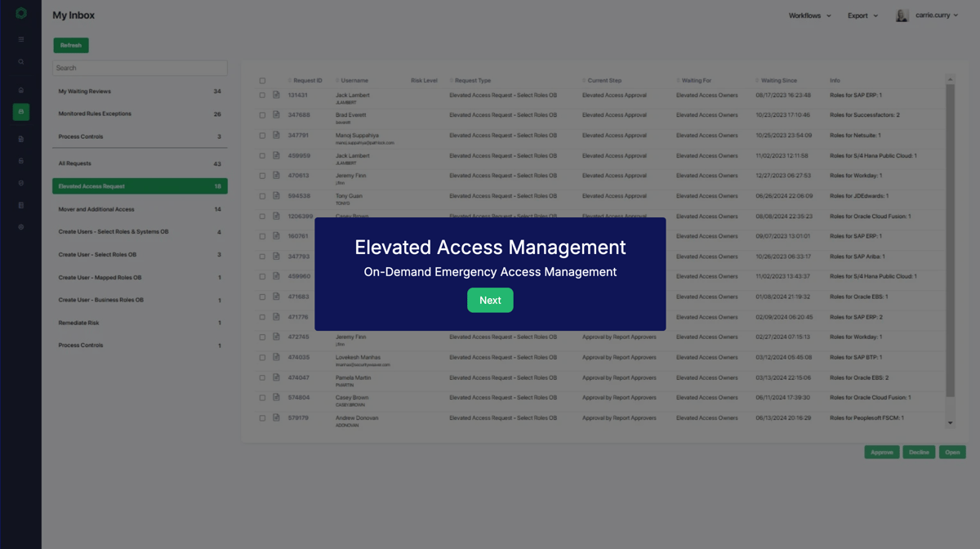Check the box for request 474047
This screenshot has width=980, height=549.
[x=262, y=377]
